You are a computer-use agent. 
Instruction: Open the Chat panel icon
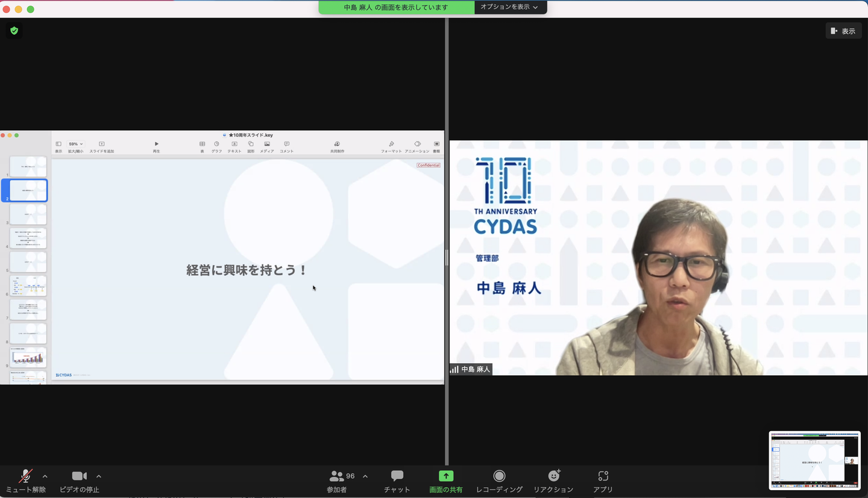(x=397, y=476)
